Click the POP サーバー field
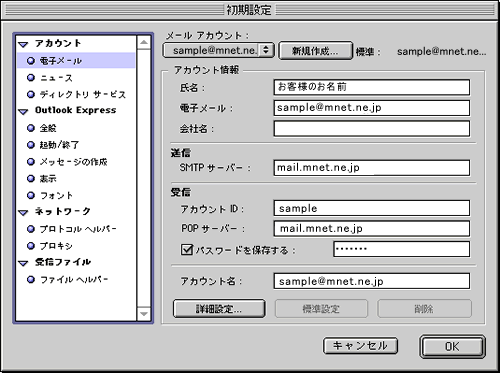 [x=372, y=228]
